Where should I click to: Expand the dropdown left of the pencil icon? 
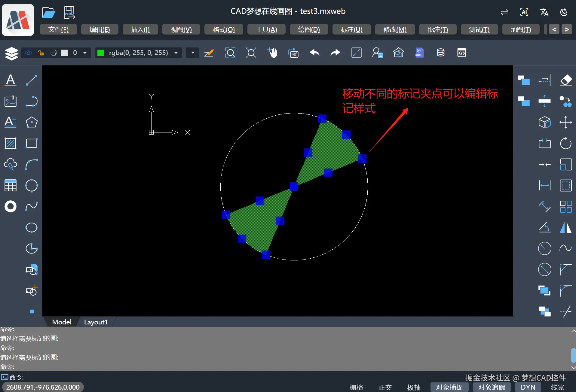click(x=192, y=53)
